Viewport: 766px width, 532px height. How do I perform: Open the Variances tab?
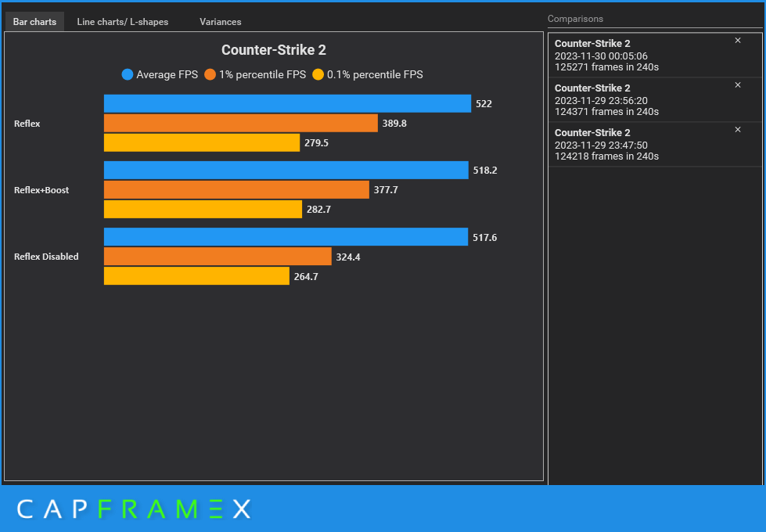click(x=220, y=21)
